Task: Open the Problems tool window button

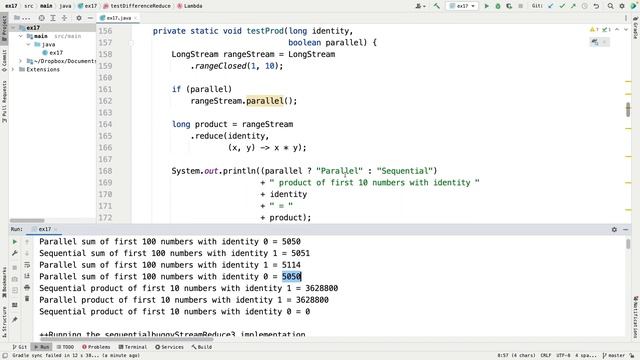Action: coord(96,347)
